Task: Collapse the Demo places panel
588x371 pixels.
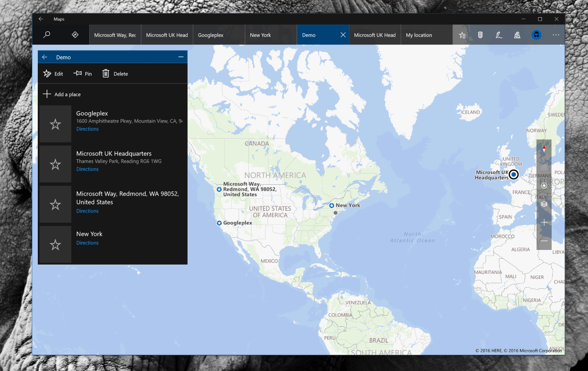Action: 181,57
